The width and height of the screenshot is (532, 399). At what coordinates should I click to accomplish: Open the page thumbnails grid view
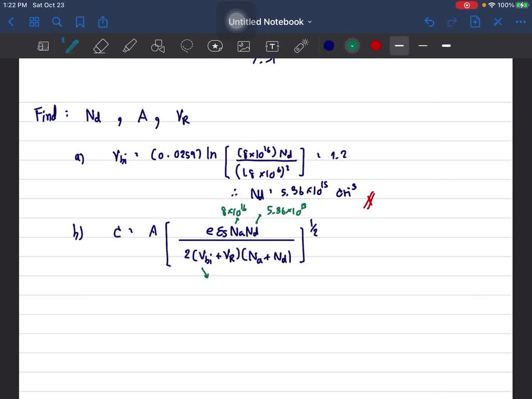point(34,22)
